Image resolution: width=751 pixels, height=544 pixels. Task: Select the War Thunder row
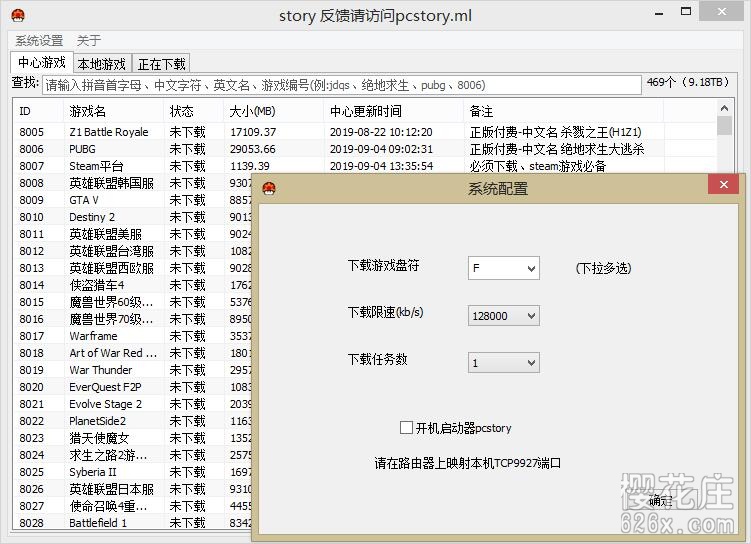point(133,370)
